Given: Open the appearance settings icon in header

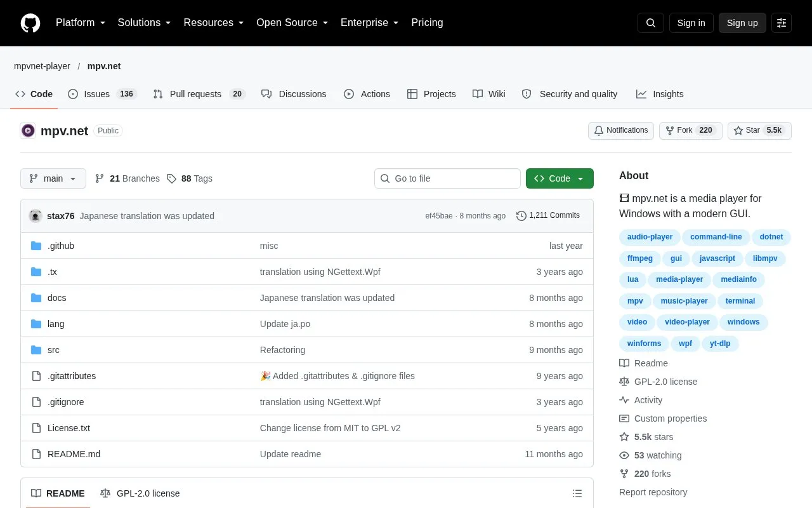Looking at the screenshot, I should 782,23.
